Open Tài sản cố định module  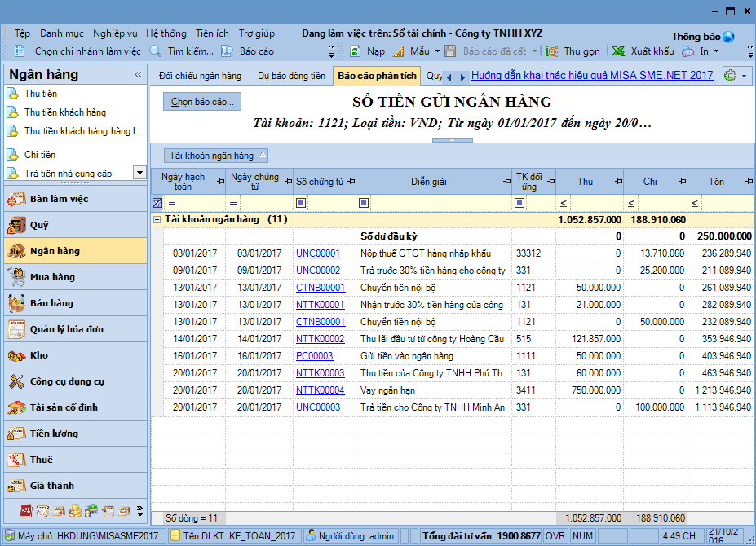tap(64, 407)
